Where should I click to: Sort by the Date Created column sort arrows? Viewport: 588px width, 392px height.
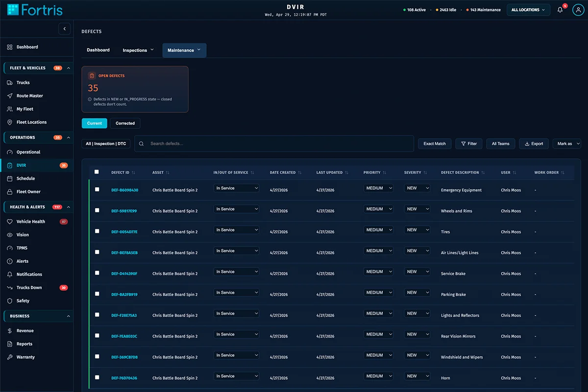pos(300,173)
